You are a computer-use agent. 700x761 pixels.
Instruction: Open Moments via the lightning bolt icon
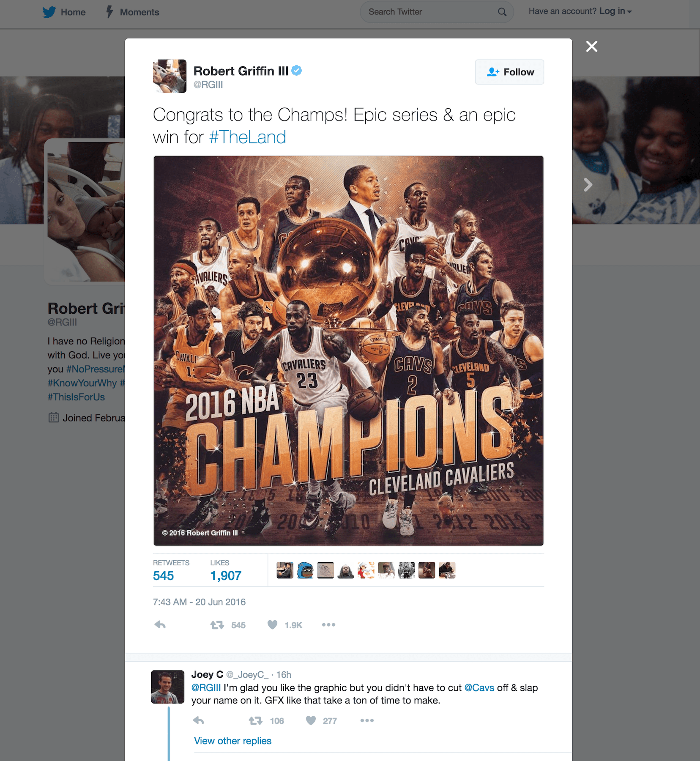[x=109, y=12]
